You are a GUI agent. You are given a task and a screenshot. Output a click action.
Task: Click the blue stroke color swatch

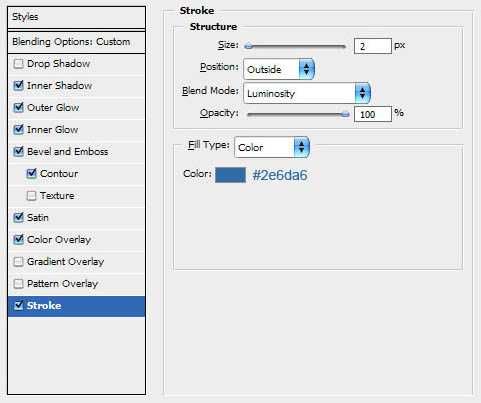tap(230, 175)
